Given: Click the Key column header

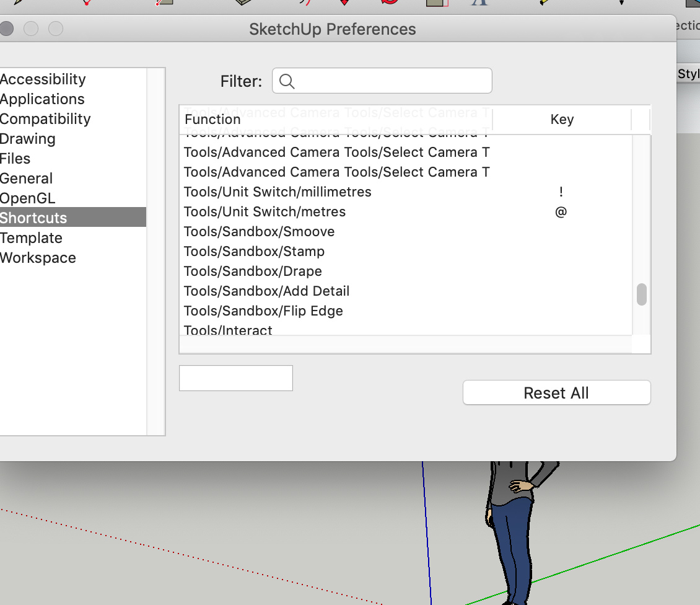Looking at the screenshot, I should [x=562, y=119].
